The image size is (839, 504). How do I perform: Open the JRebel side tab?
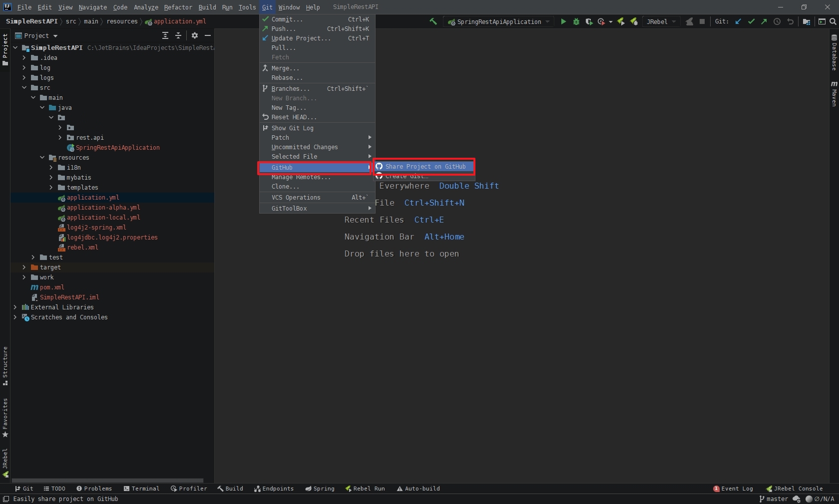5,463
